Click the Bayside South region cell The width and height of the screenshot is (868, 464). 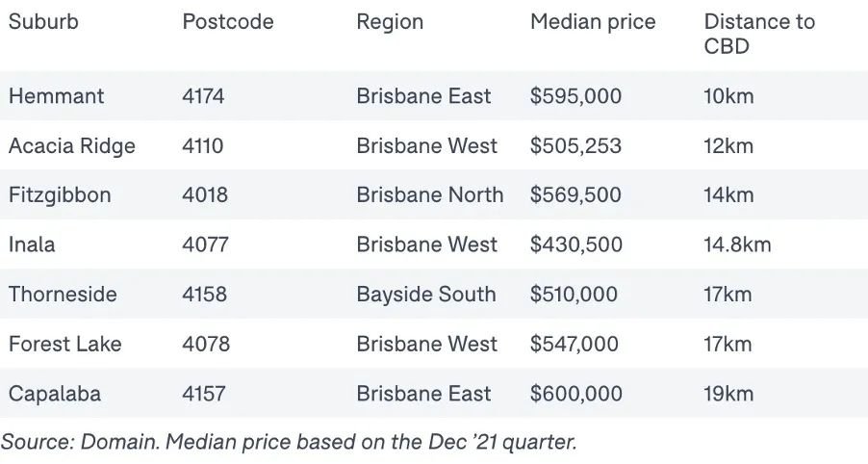click(426, 295)
